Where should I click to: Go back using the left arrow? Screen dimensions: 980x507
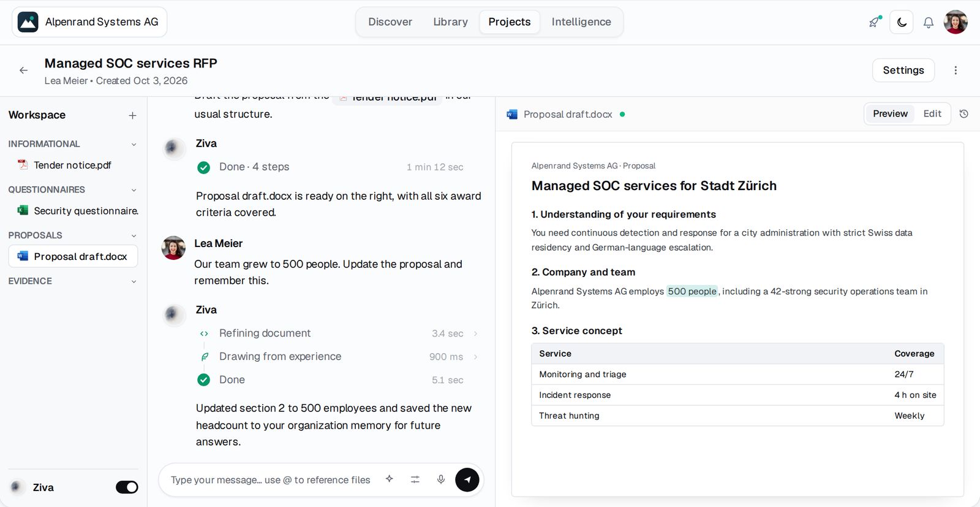point(23,71)
